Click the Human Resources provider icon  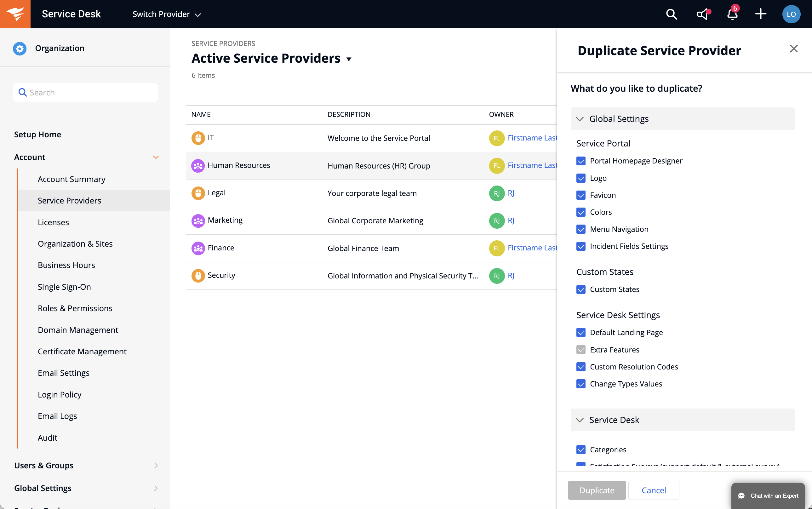tap(198, 166)
